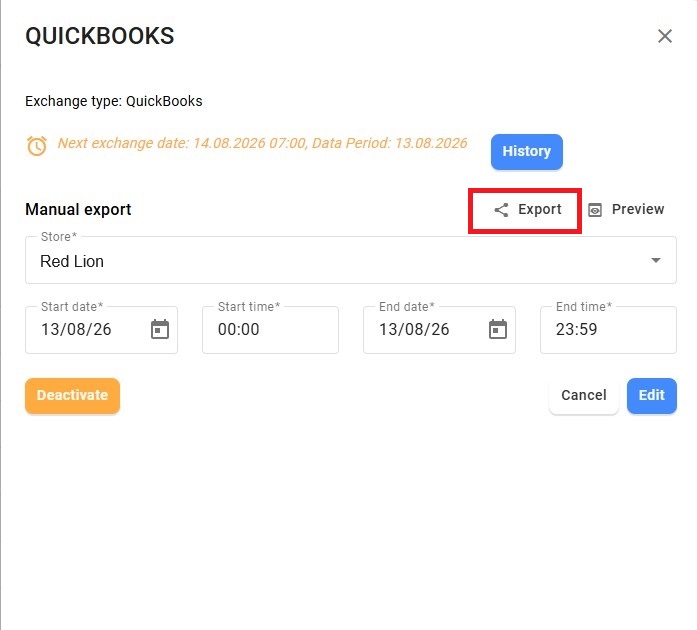Click the Export text label
697x630 pixels.
(540, 209)
